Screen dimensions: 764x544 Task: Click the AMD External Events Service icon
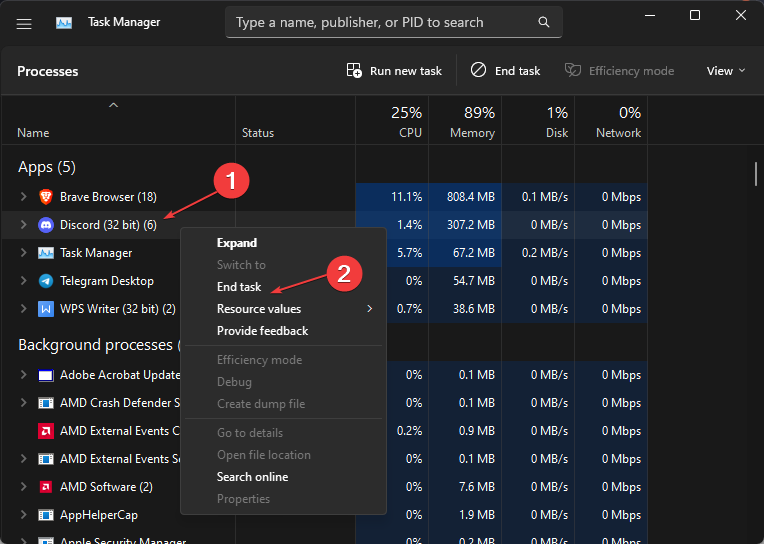tap(46, 459)
